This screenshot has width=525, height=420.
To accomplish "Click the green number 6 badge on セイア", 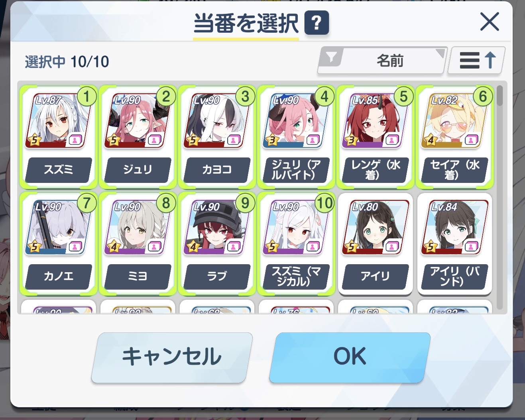I will click(483, 96).
